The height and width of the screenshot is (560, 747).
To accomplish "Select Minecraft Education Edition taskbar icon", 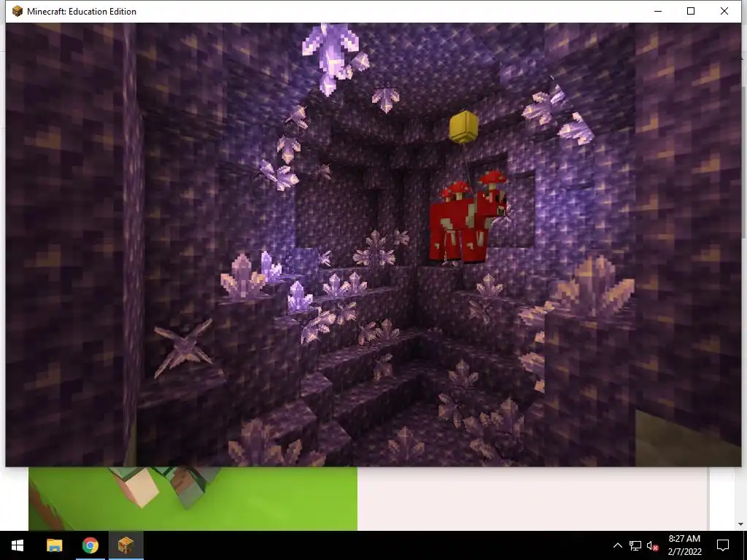I will click(x=125, y=545).
